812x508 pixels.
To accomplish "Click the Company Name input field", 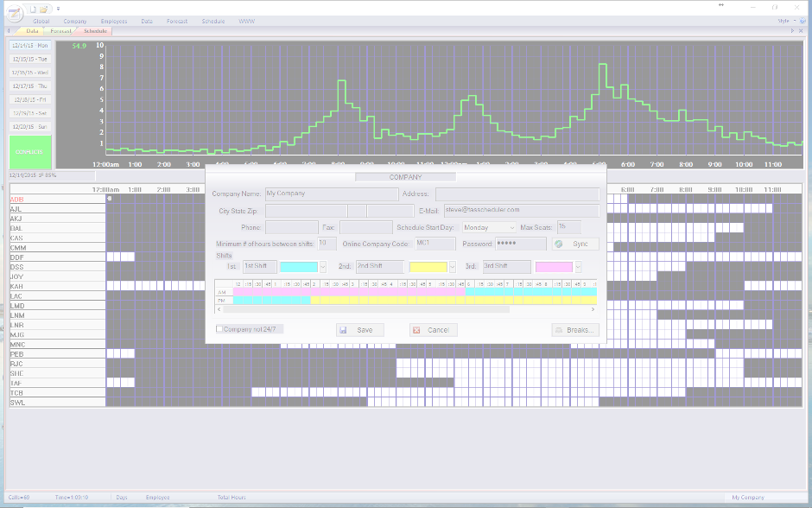I will pyautogui.click(x=332, y=194).
